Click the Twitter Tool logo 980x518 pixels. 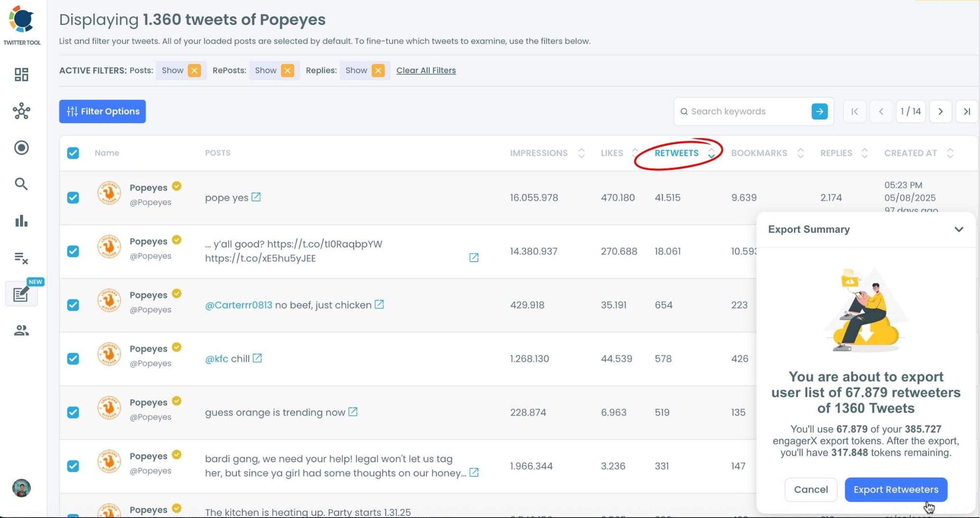pos(22,20)
